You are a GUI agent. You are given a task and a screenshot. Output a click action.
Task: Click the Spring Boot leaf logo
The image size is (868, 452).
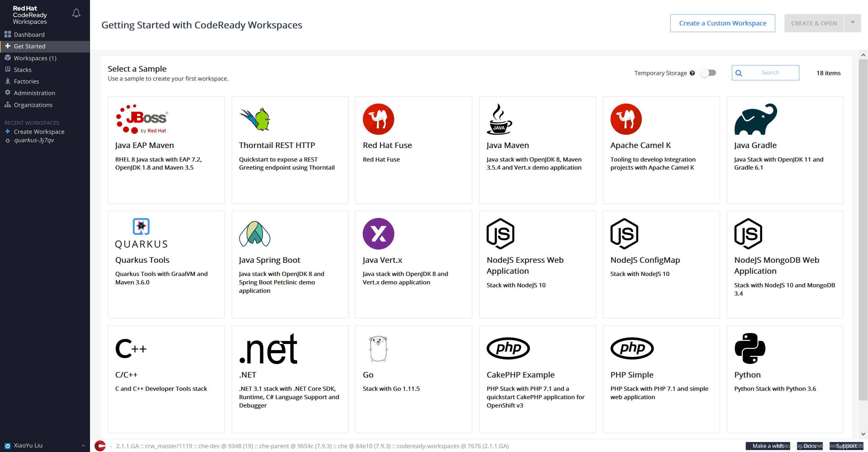[255, 233]
